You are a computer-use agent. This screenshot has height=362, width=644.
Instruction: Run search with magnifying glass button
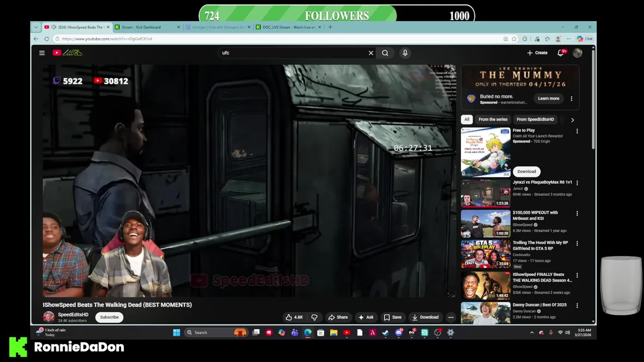[x=385, y=53]
